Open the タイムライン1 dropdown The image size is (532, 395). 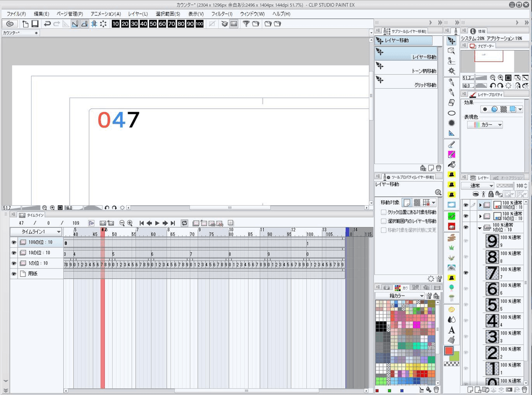[x=59, y=232]
